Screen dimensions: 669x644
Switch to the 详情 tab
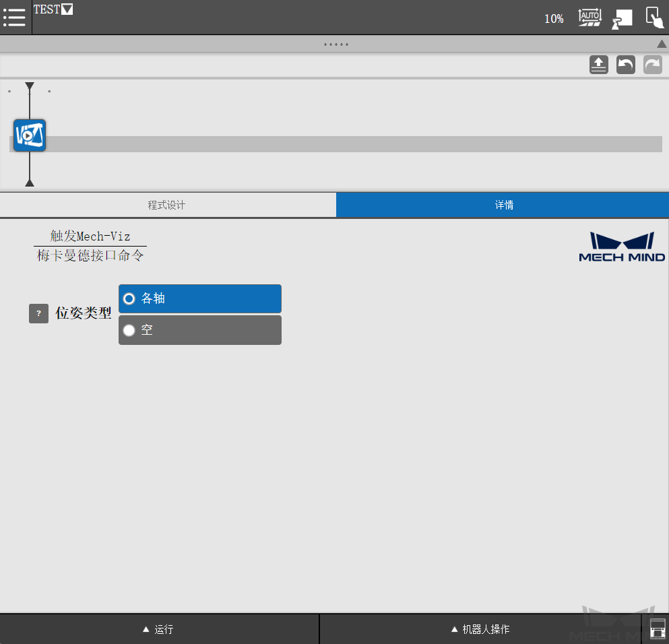[503, 205]
